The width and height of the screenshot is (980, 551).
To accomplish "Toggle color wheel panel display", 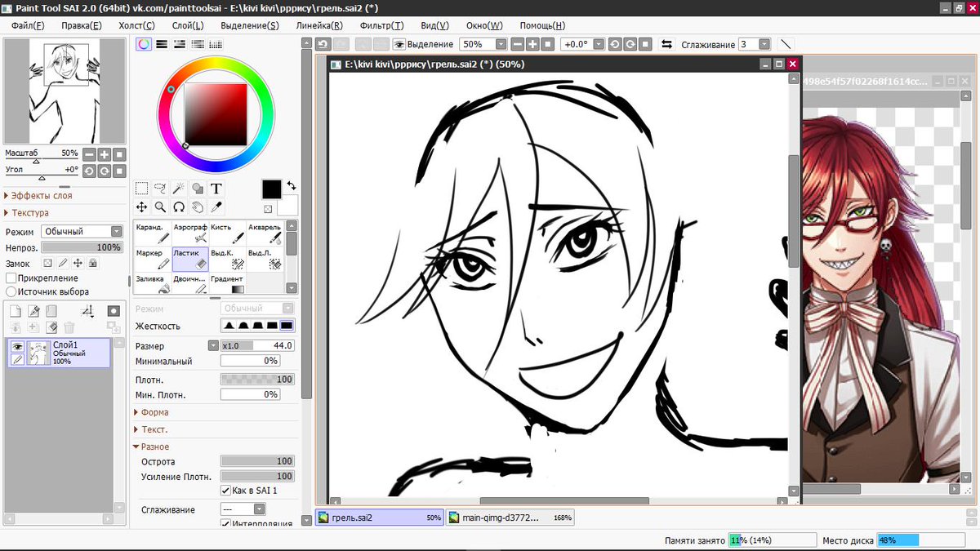I will tap(144, 44).
